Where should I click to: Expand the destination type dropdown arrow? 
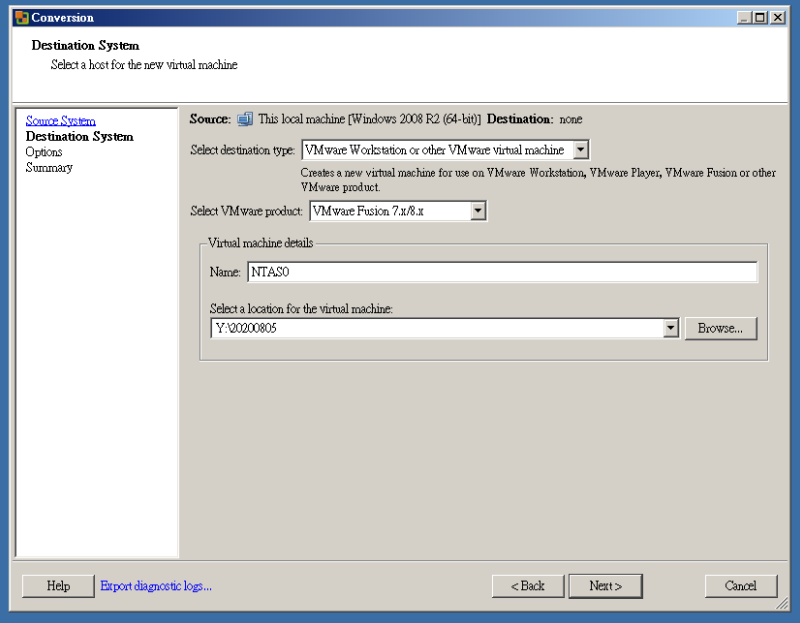click(x=581, y=150)
